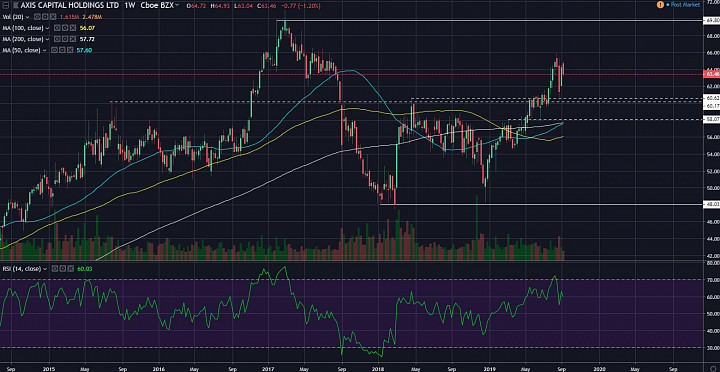Remove the MA (100, close) indicator
Image resolution: width=720 pixels, height=372 pixels.
(x=73, y=28)
